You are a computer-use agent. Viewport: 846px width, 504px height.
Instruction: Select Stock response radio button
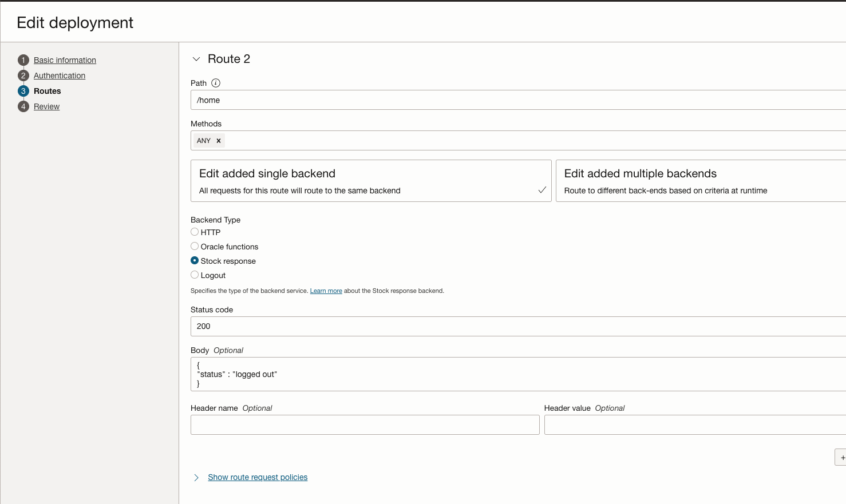pos(195,261)
